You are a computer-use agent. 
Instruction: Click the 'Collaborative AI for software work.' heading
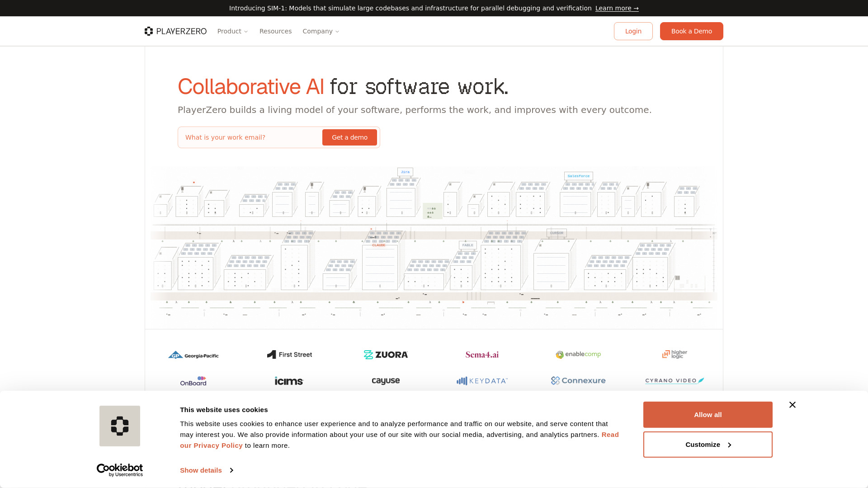(343, 86)
